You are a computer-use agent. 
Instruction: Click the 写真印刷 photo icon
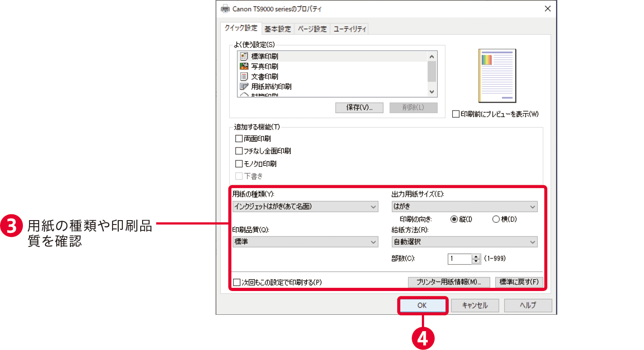[244, 66]
